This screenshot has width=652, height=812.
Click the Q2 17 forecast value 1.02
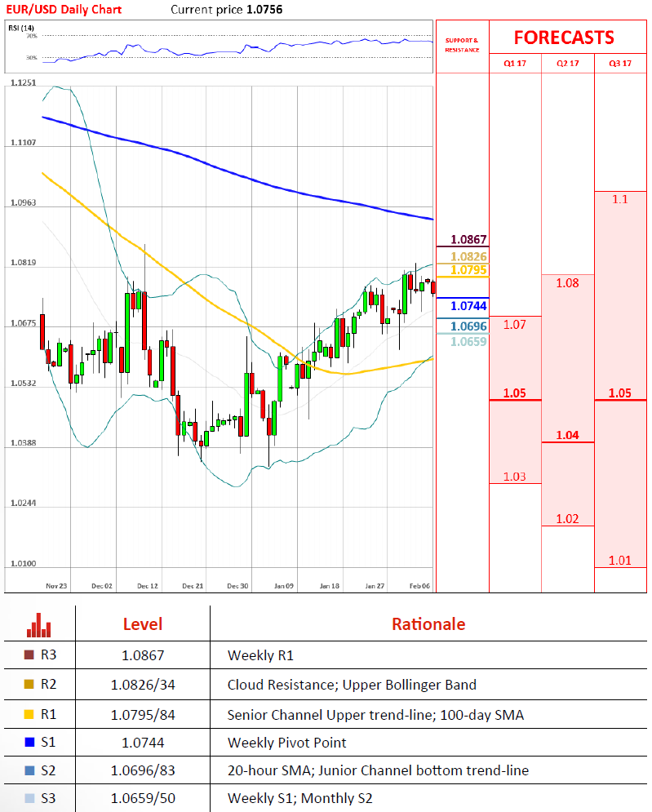[568, 519]
